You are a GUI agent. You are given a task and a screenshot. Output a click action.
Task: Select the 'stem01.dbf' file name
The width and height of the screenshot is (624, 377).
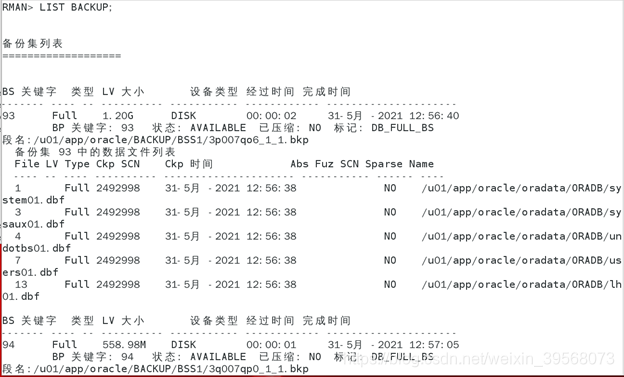(33, 200)
